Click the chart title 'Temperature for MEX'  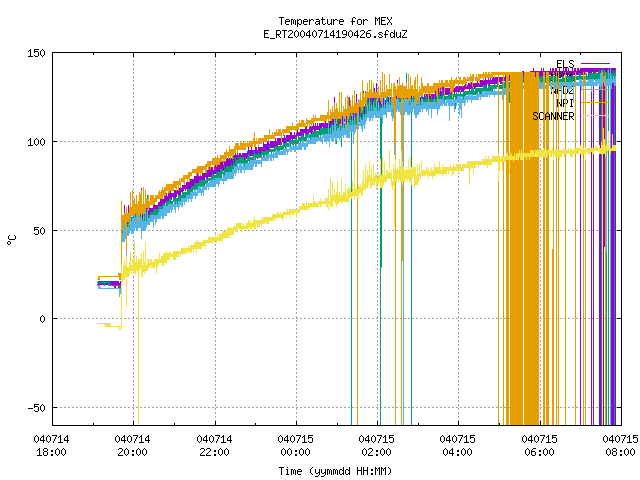tap(335, 21)
